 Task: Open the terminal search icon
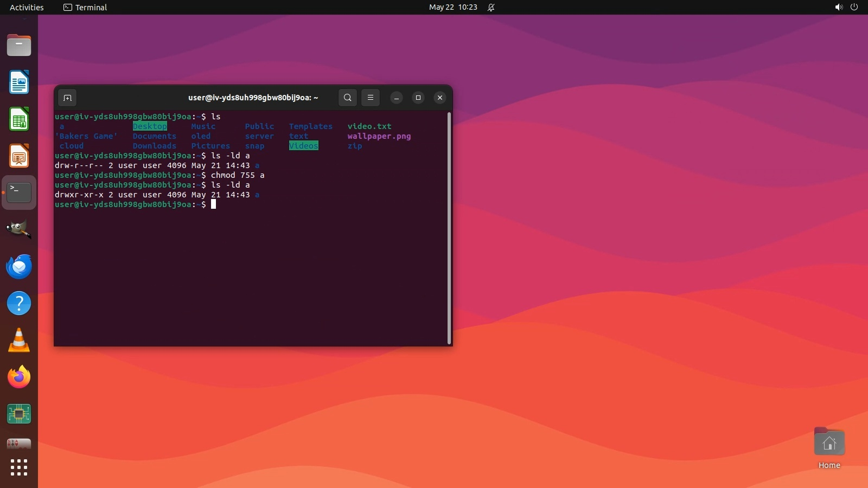(x=348, y=98)
